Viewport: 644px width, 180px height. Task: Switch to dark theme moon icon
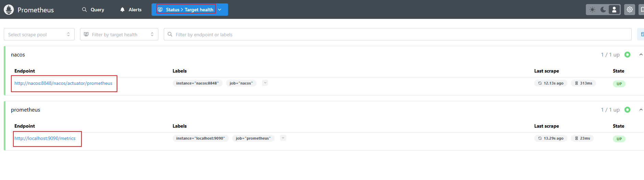pos(603,10)
